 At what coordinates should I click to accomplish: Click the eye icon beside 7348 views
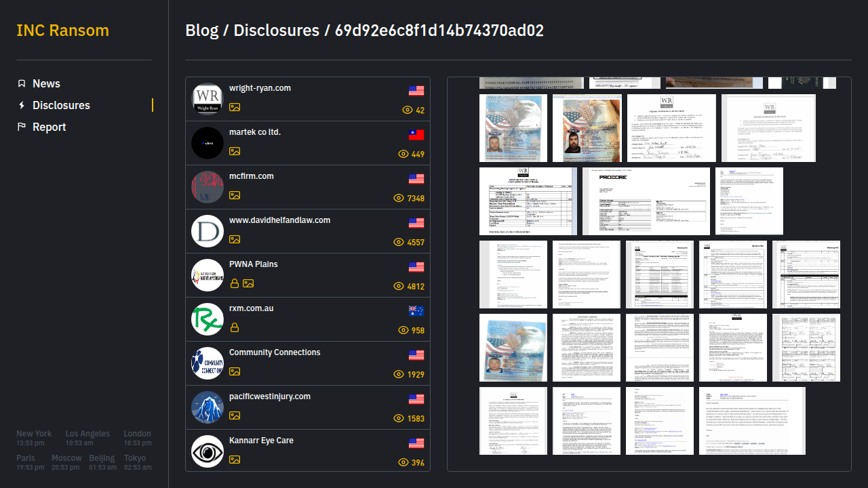tap(403, 198)
